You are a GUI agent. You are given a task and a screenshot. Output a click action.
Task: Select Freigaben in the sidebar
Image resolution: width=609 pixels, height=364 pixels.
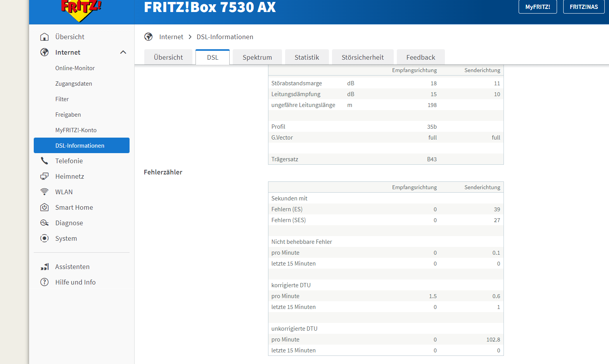coord(68,114)
